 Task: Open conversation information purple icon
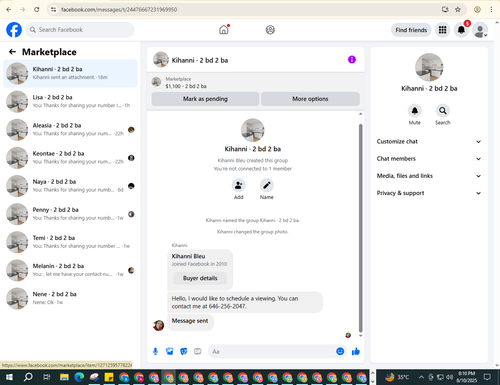352,60
